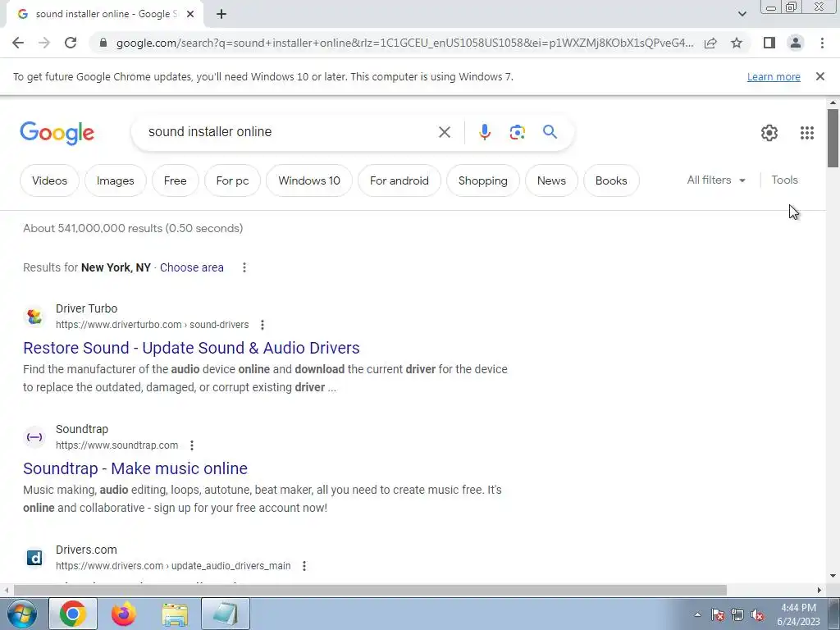The width and height of the screenshot is (840, 630).
Task: Open Windows Explorer from taskbar
Action: coord(175,614)
